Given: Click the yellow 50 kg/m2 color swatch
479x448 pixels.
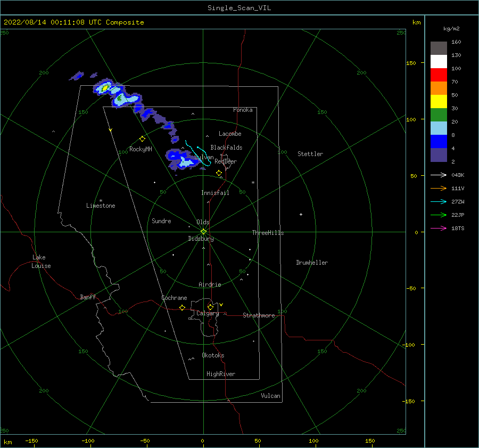Looking at the screenshot, I should (x=439, y=102).
